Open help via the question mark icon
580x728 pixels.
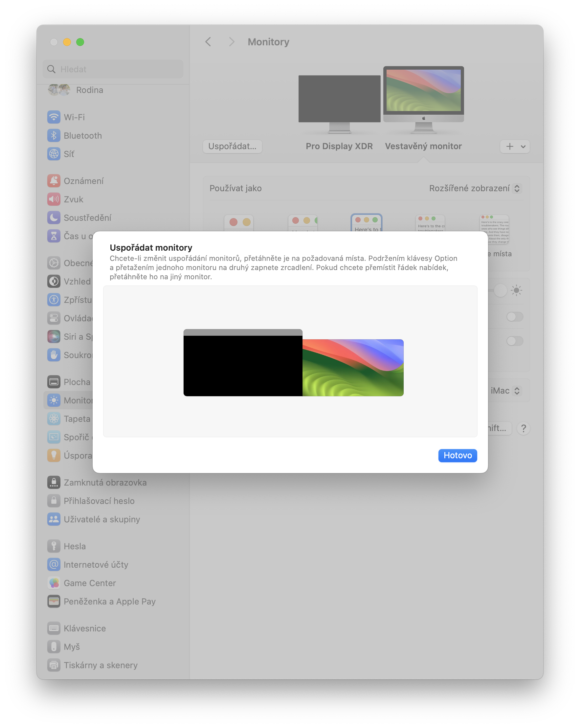click(524, 428)
